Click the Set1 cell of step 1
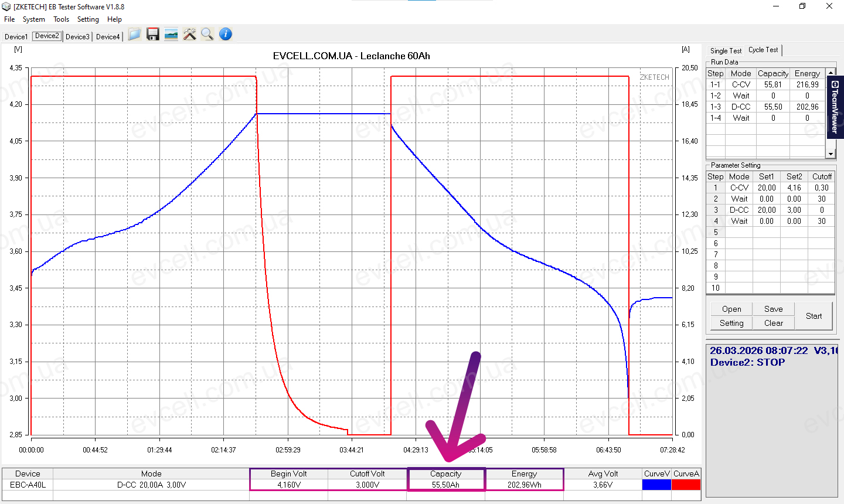The height and width of the screenshot is (504, 844). coord(767,188)
